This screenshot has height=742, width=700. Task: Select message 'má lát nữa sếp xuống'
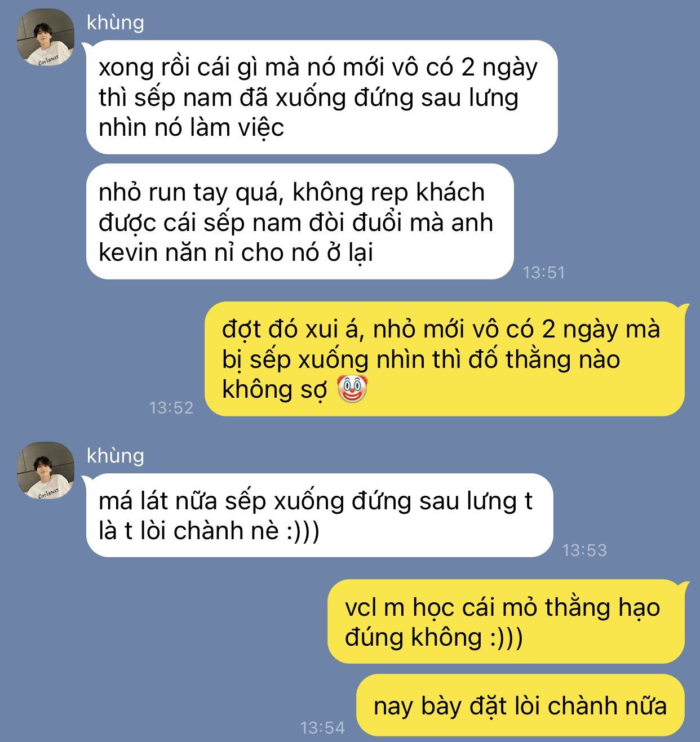(x=320, y=516)
